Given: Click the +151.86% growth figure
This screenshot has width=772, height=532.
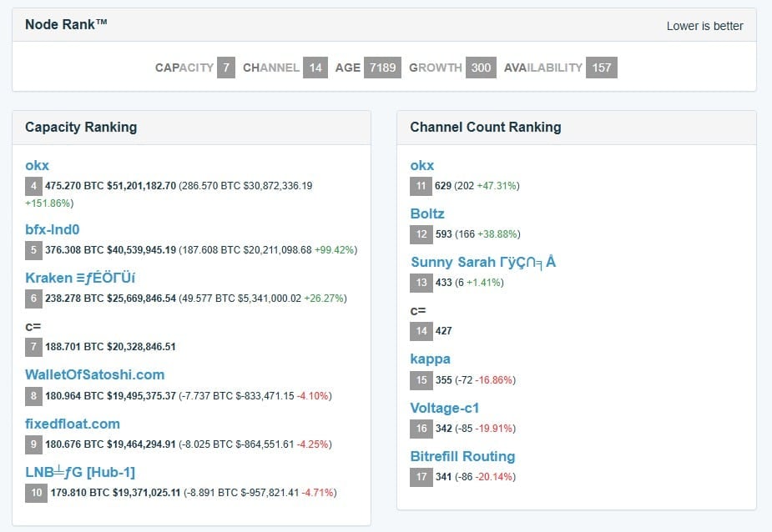Looking at the screenshot, I should click(48, 203).
